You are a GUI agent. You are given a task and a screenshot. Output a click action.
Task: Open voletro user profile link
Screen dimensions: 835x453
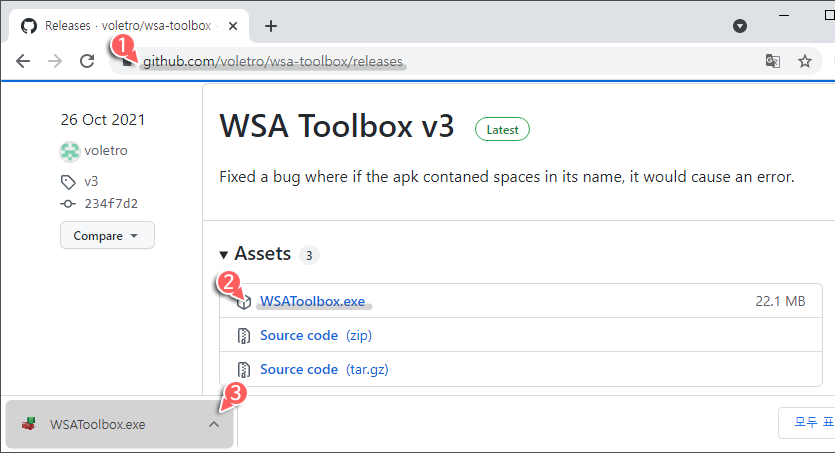coord(105,151)
